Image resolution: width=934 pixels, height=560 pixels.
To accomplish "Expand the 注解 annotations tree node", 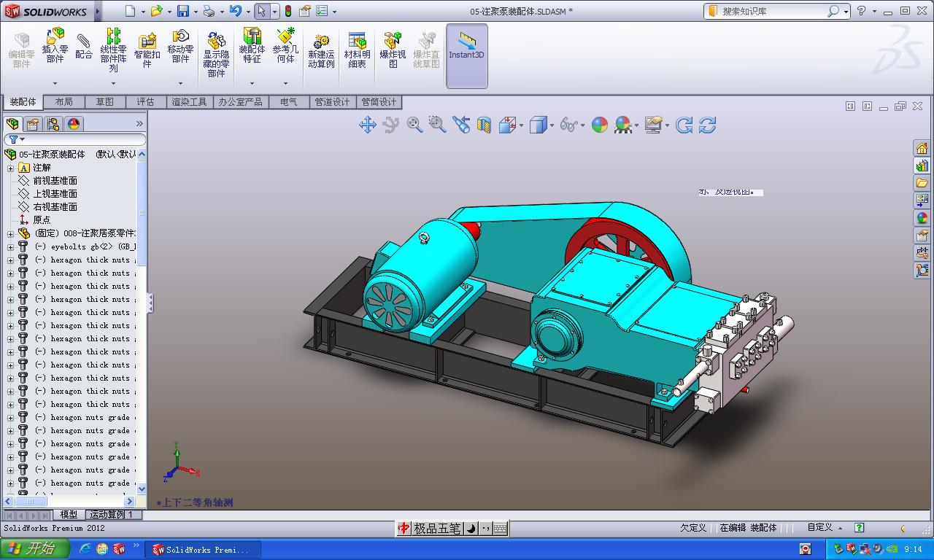I will tap(11, 168).
